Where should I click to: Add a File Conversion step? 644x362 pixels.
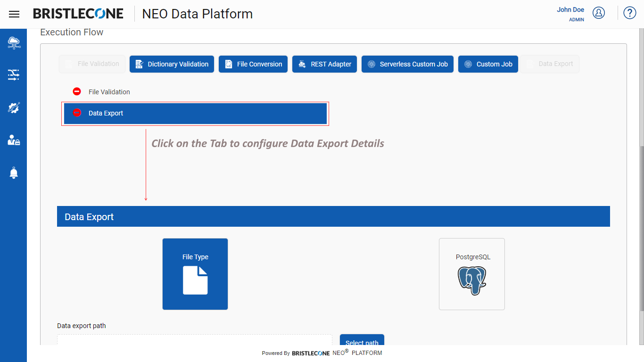click(x=253, y=64)
